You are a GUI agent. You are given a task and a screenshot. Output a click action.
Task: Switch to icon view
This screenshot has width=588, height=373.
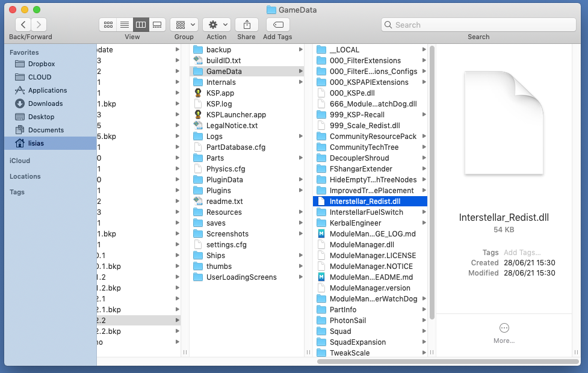click(108, 25)
